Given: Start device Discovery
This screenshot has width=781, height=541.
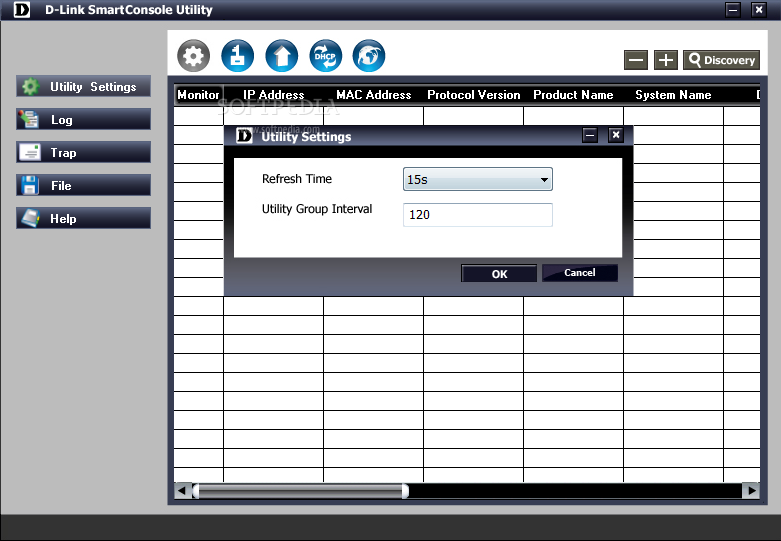Looking at the screenshot, I should [x=721, y=60].
